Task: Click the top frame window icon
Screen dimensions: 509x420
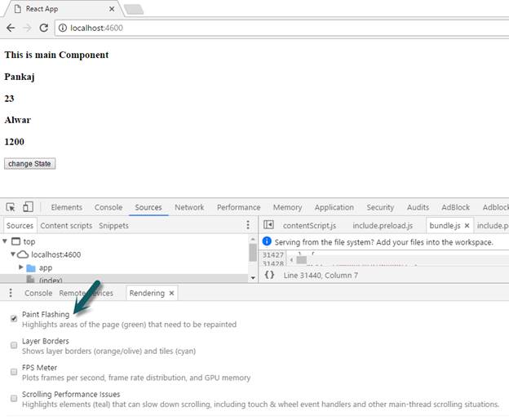Action: [16, 241]
